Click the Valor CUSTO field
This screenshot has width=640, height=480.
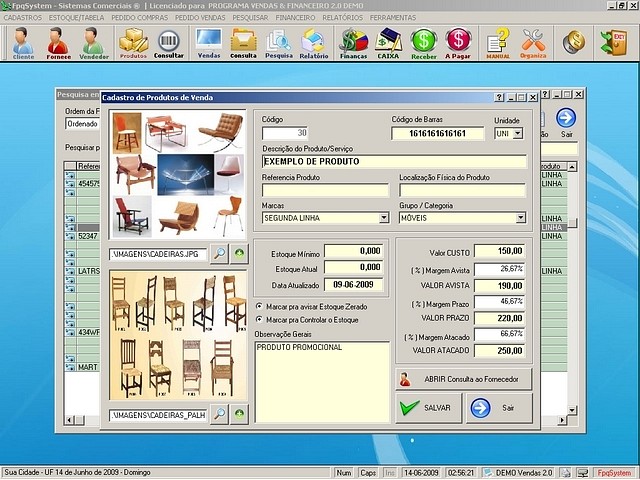pyautogui.click(x=499, y=251)
